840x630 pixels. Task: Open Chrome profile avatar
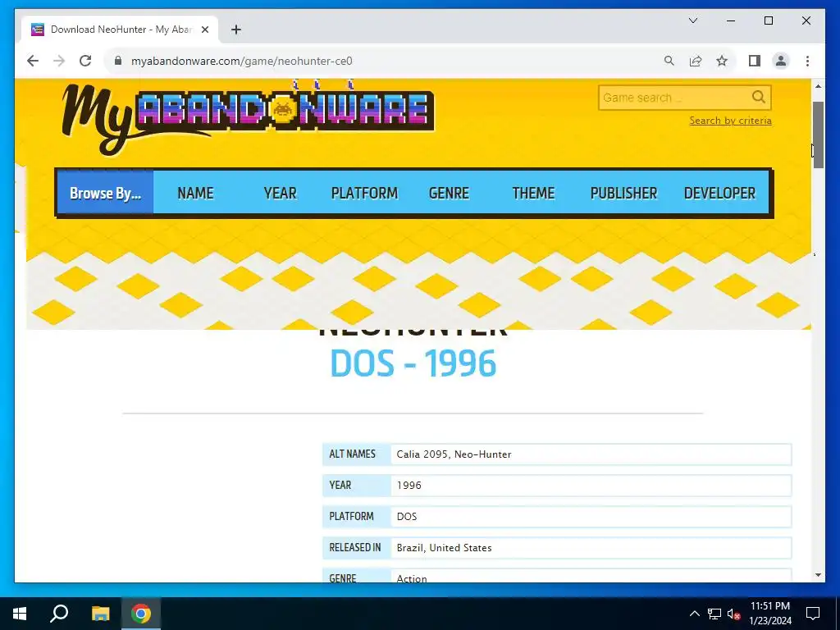[x=781, y=61]
